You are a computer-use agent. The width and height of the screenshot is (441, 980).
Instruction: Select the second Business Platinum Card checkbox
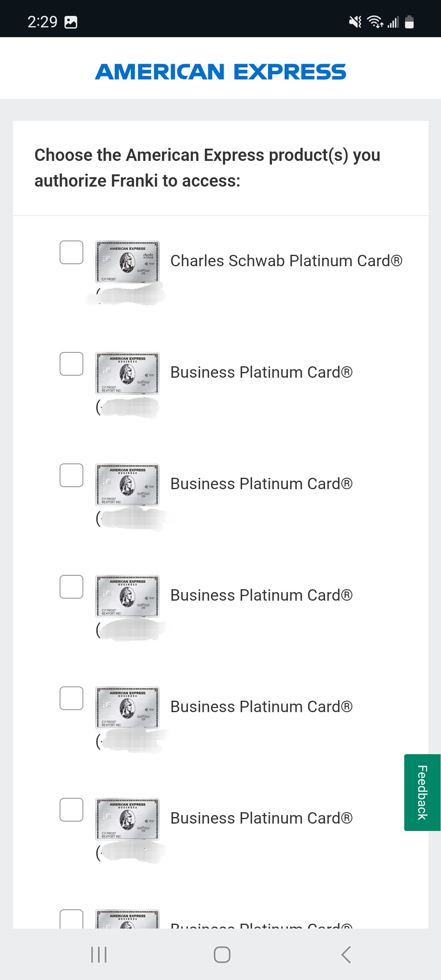71,475
